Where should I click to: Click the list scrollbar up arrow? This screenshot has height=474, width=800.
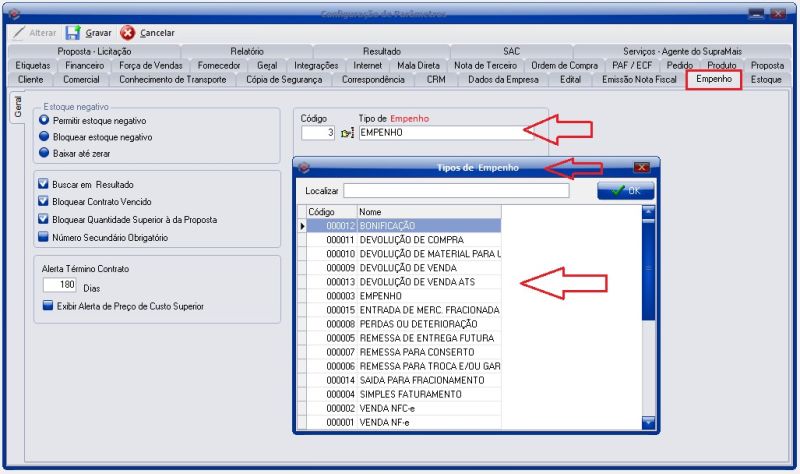point(648,211)
